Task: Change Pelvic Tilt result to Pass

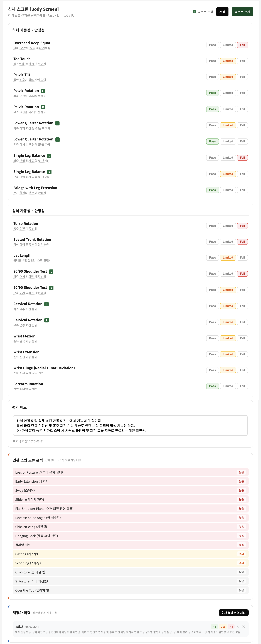Action: 212,77
